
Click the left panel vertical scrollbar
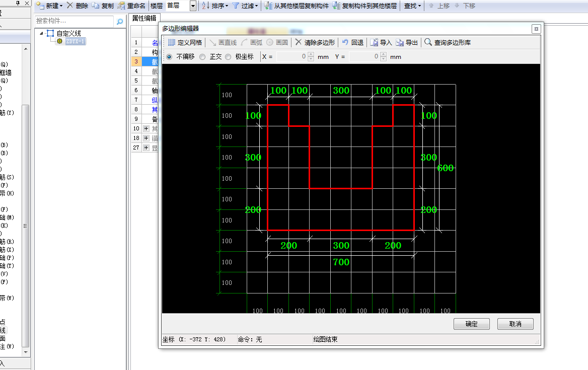point(26,226)
